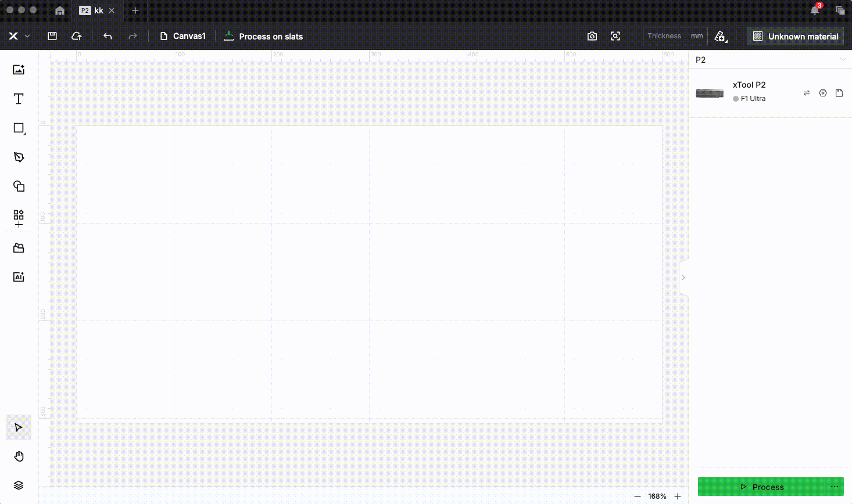Image resolution: width=852 pixels, height=504 pixels.
Task: Open the Shapes library tool
Action: coord(19,186)
